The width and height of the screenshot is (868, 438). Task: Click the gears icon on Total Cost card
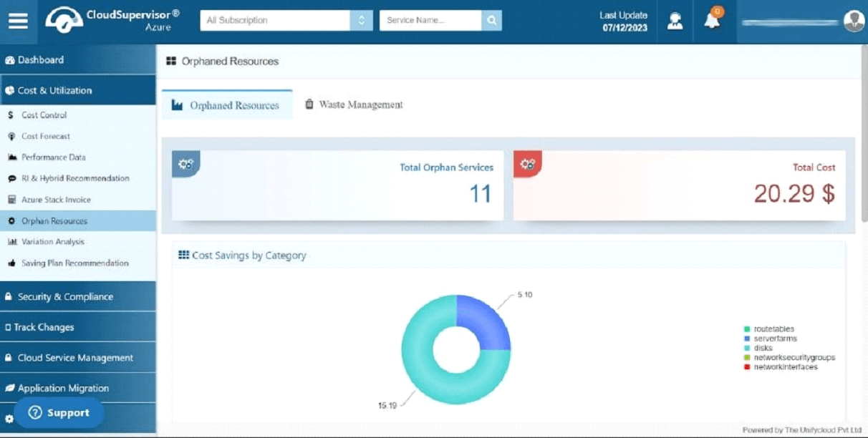[x=528, y=164]
